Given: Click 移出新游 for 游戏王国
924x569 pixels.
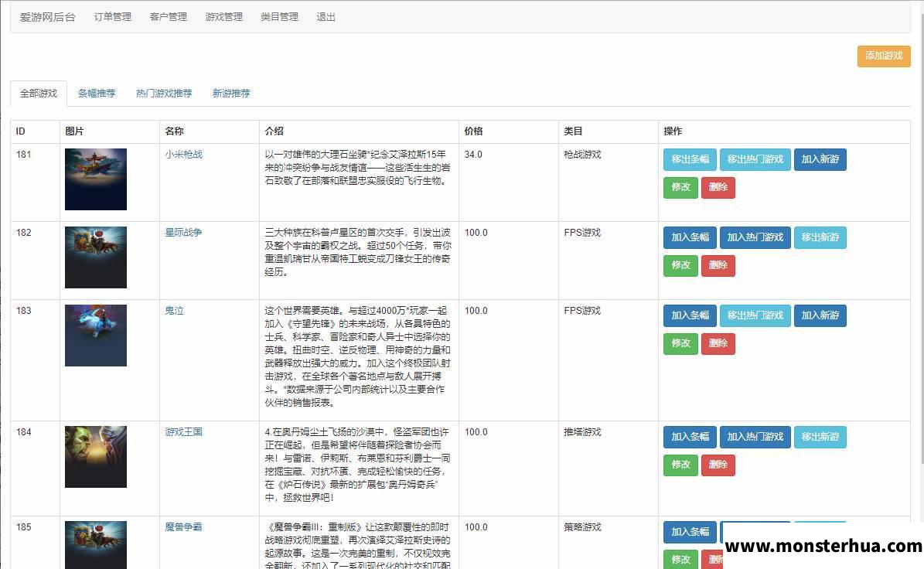Looking at the screenshot, I should point(820,437).
